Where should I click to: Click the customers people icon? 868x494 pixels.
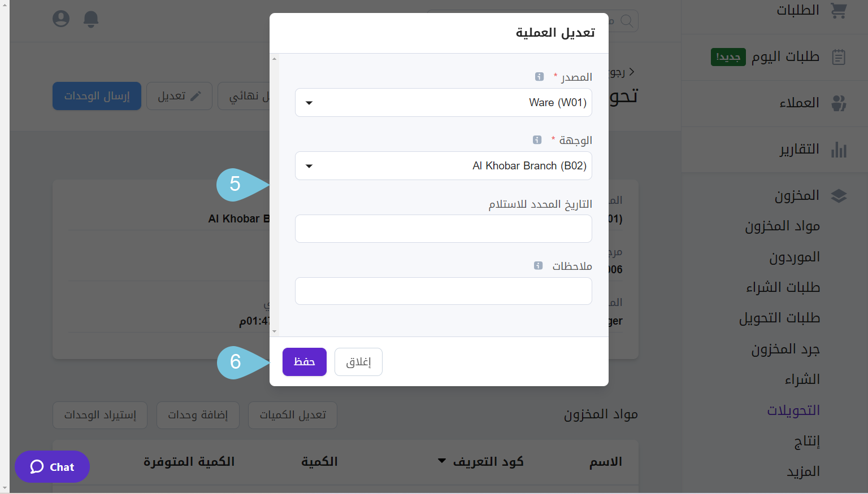[x=839, y=103]
